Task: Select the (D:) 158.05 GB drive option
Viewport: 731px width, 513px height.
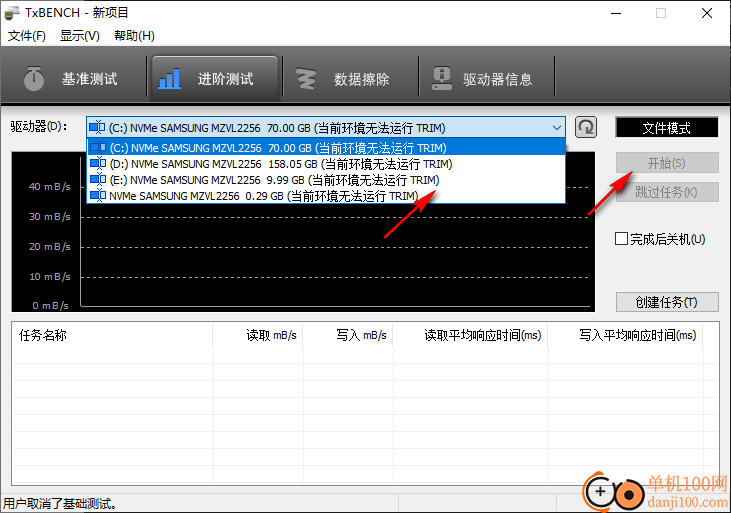Action: click(326, 164)
